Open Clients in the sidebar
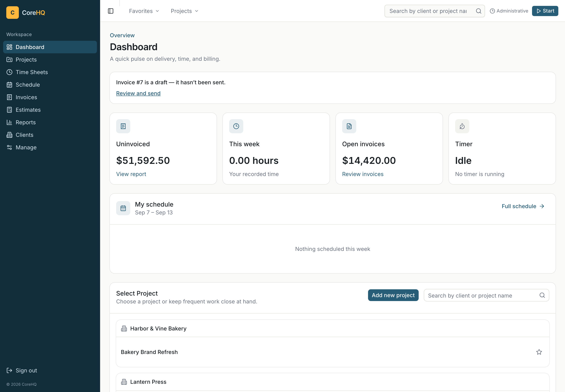 [x=50, y=135]
